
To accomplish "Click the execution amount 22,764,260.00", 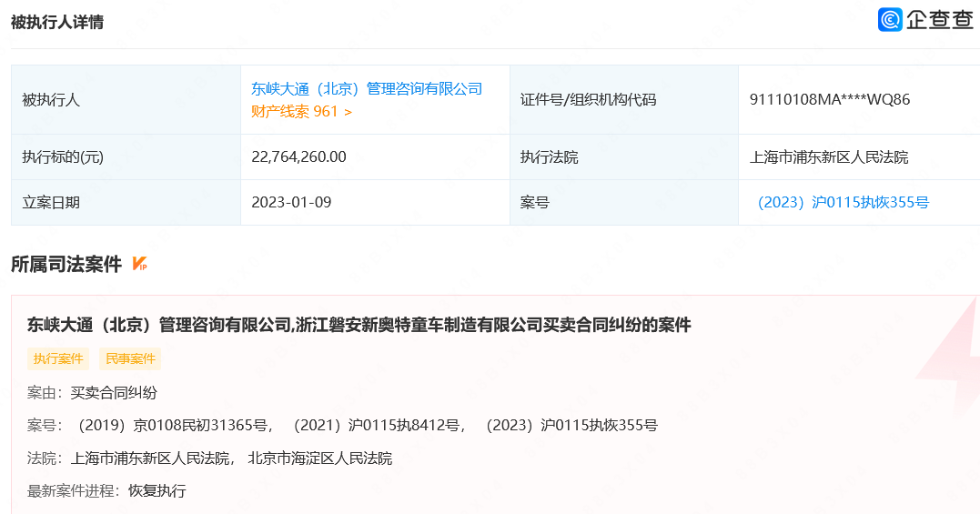I will [x=298, y=156].
